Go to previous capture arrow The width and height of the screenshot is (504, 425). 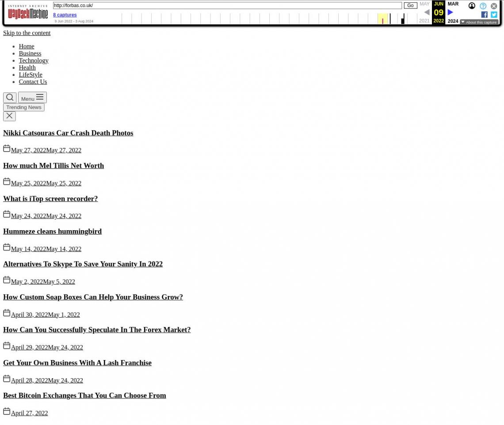tap(426, 12)
